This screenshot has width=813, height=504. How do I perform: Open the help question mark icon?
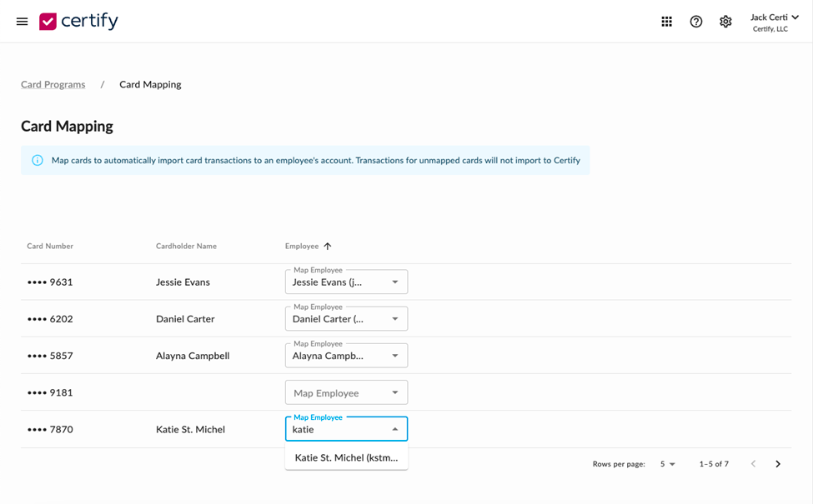(695, 21)
